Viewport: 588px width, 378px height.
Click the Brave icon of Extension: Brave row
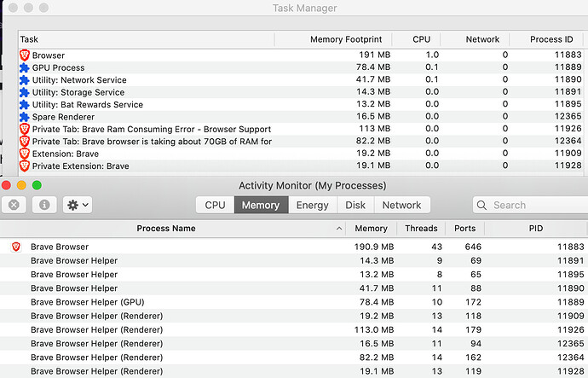coord(24,154)
